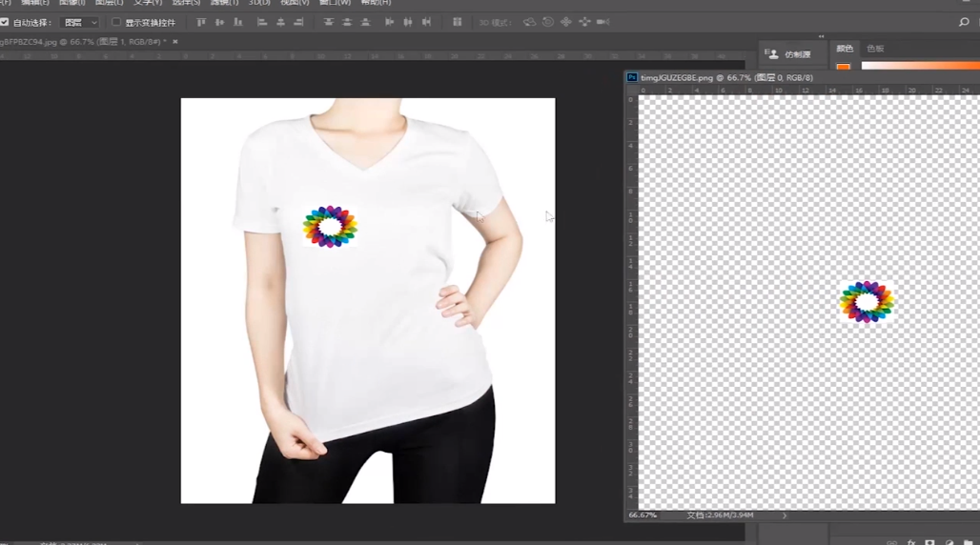This screenshot has height=545, width=980.
Task: Select the 3D camera zoom mode icon
Action: pos(603,22)
